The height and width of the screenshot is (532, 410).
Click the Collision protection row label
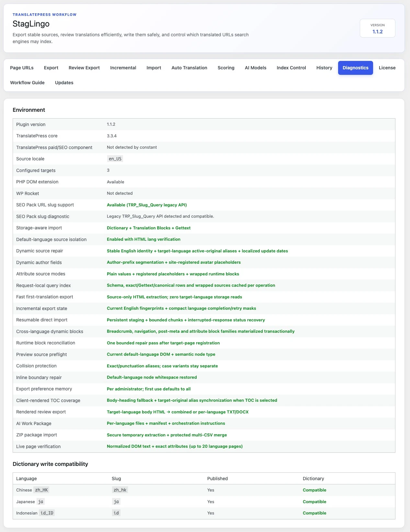click(x=36, y=366)
